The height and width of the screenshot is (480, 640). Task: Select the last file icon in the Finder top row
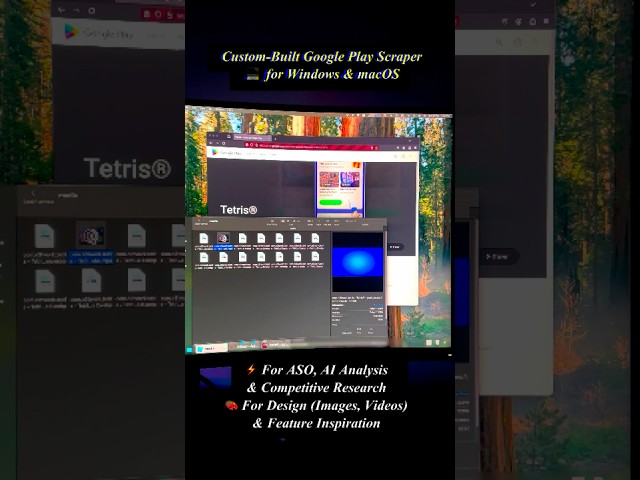point(315,238)
